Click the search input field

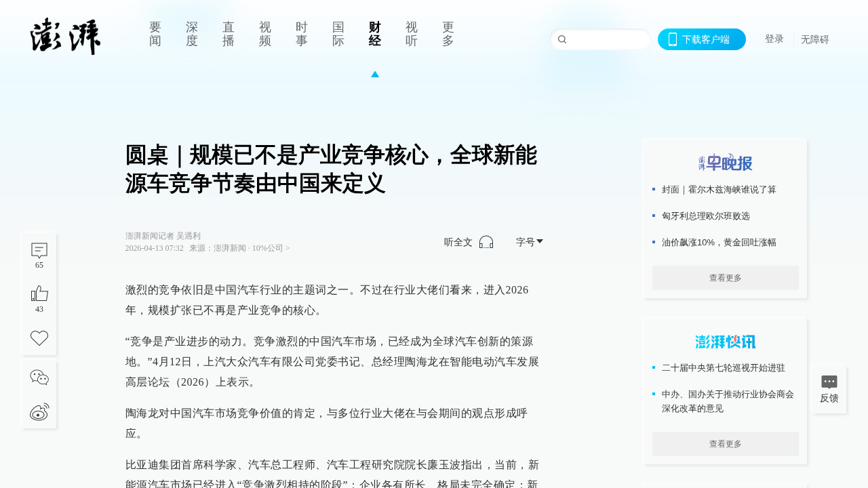(x=607, y=39)
